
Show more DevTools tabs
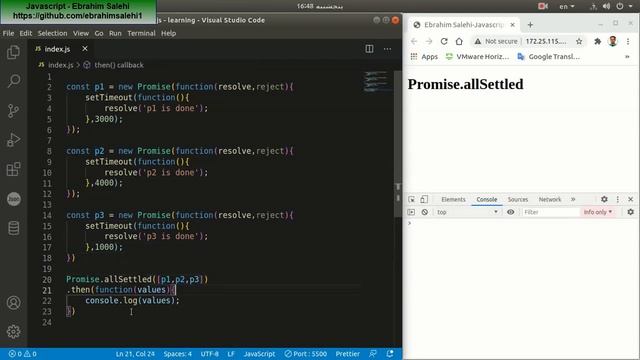click(x=573, y=200)
